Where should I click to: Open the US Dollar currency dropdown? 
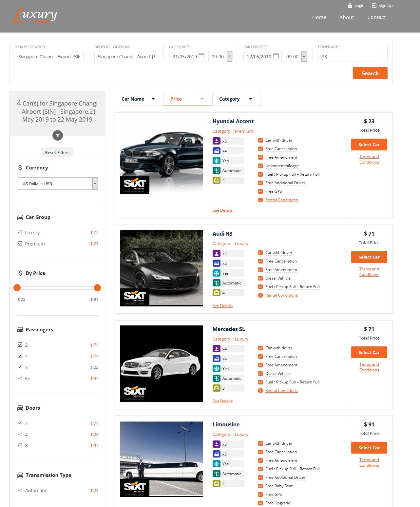[58, 184]
